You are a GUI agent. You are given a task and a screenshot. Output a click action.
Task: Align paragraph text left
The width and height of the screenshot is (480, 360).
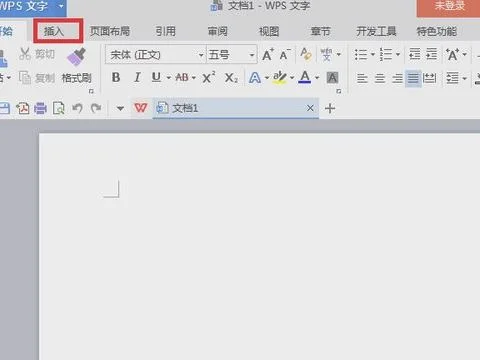point(362,79)
